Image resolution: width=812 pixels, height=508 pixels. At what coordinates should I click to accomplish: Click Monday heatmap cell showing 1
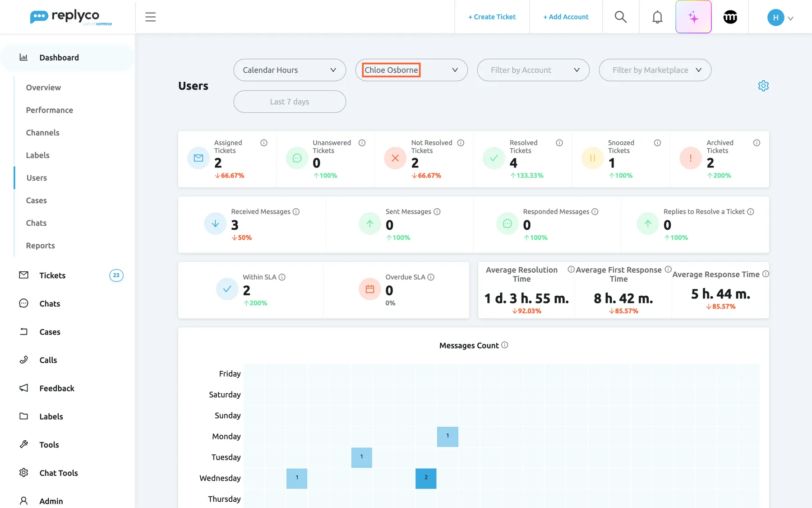click(x=448, y=437)
